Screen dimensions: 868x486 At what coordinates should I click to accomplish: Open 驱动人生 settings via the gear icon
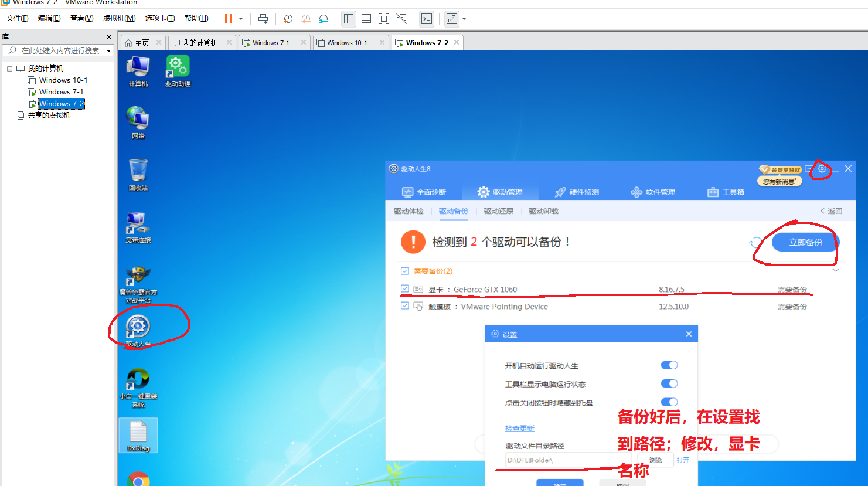pyautogui.click(x=822, y=169)
